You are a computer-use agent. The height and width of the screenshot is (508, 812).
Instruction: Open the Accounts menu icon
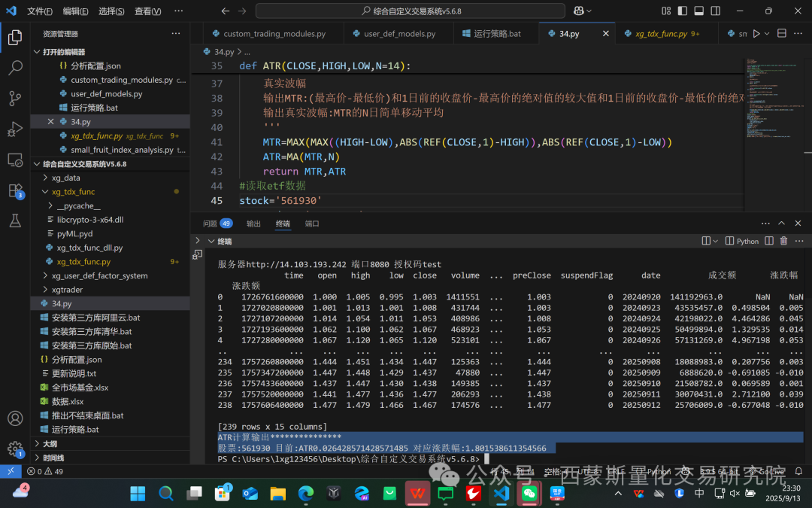coord(15,418)
